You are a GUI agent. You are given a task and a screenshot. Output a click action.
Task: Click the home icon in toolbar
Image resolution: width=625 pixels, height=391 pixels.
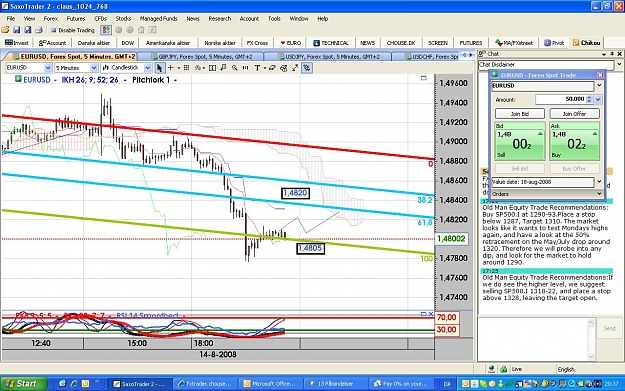(141, 30)
